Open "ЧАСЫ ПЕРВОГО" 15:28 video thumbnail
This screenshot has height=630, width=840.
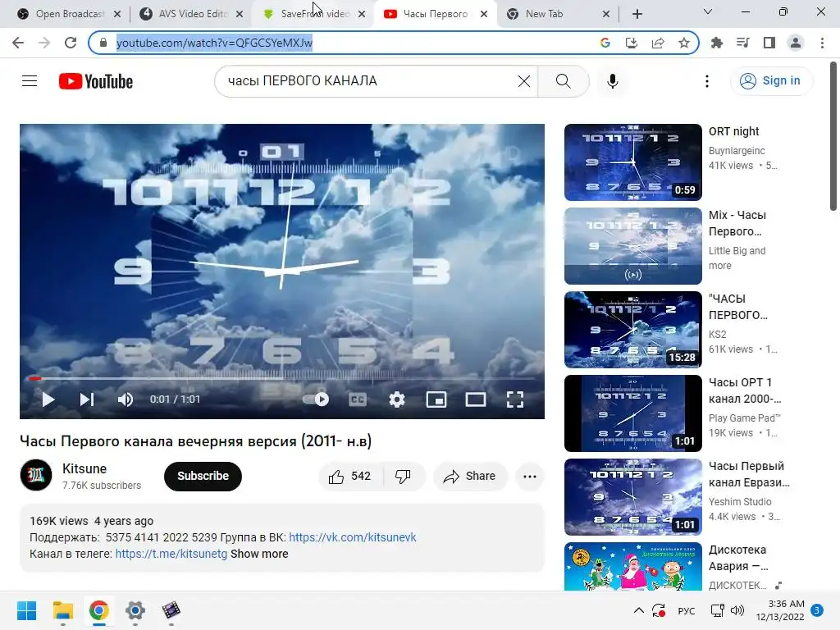pos(632,330)
